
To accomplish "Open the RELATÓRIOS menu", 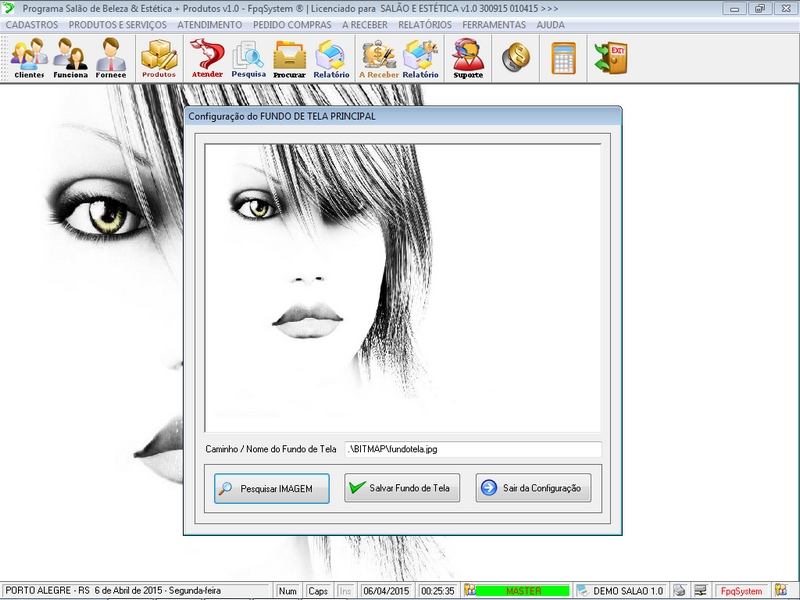I will pos(424,24).
